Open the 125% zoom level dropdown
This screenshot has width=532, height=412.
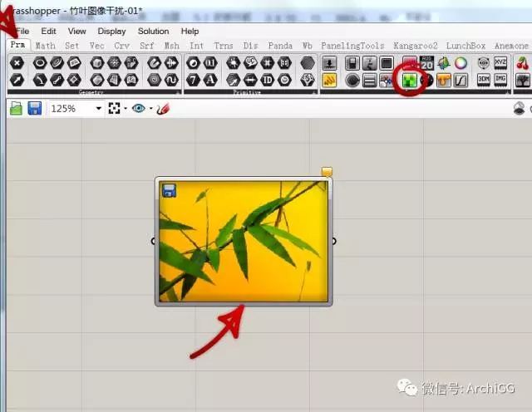[99, 109]
